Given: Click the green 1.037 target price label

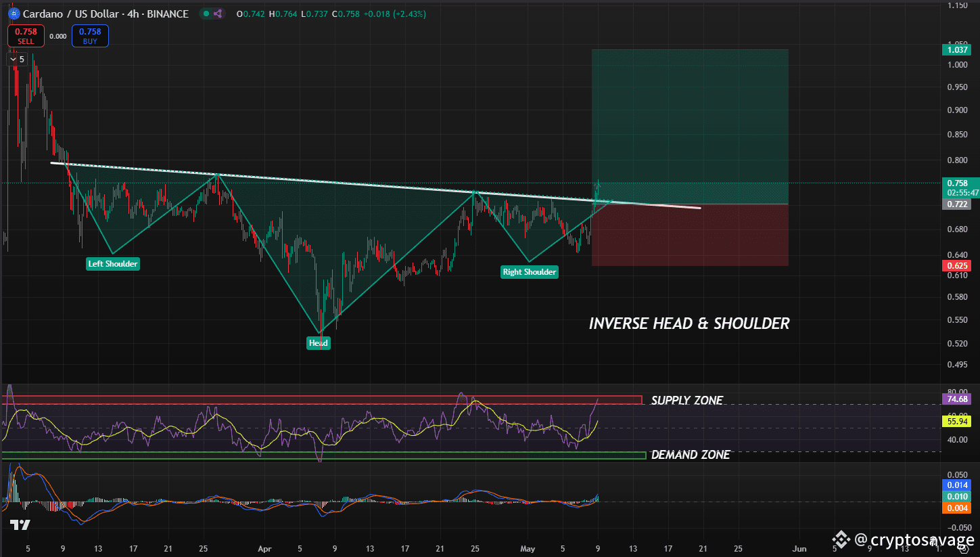Looking at the screenshot, I should point(956,49).
